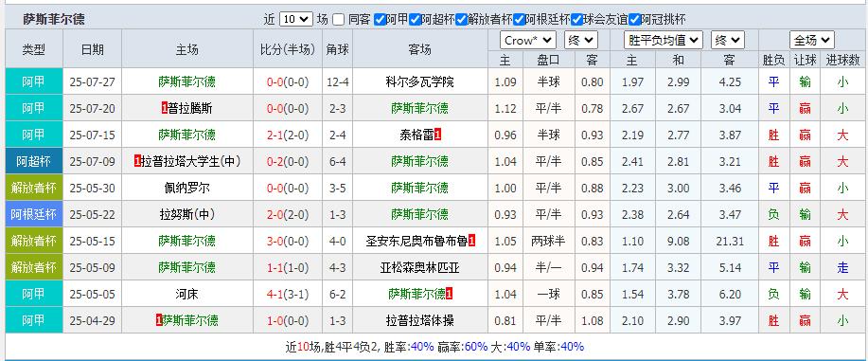Click the 萨斯菲尔德 team title
This screenshot has width=868, height=361.
point(54,19)
